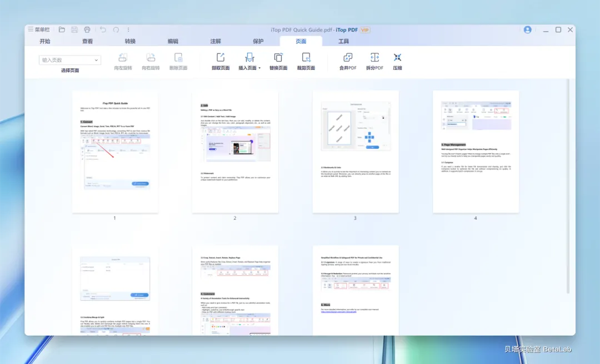Viewport: 600px width, 364px height.
Task: Click the redo arrow icon
Action: pos(116,29)
